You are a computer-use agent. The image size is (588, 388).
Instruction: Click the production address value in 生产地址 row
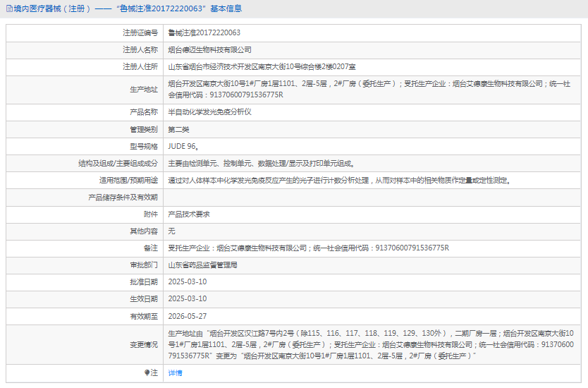click(369, 90)
